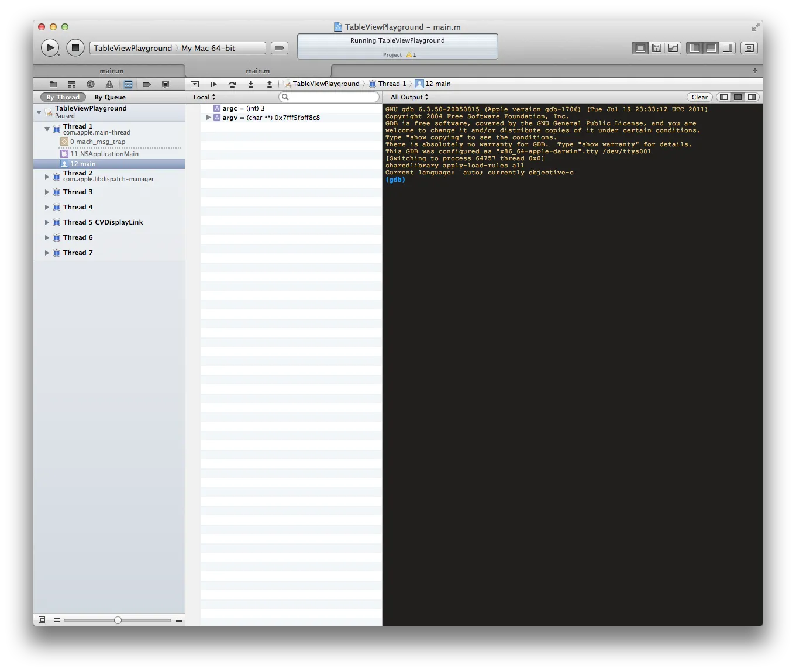The width and height of the screenshot is (796, 672).
Task: Click the variables search field
Action: pyautogui.click(x=329, y=97)
